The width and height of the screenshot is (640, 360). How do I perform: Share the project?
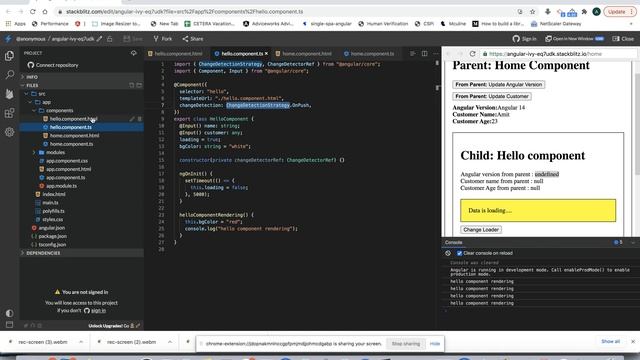[193, 39]
